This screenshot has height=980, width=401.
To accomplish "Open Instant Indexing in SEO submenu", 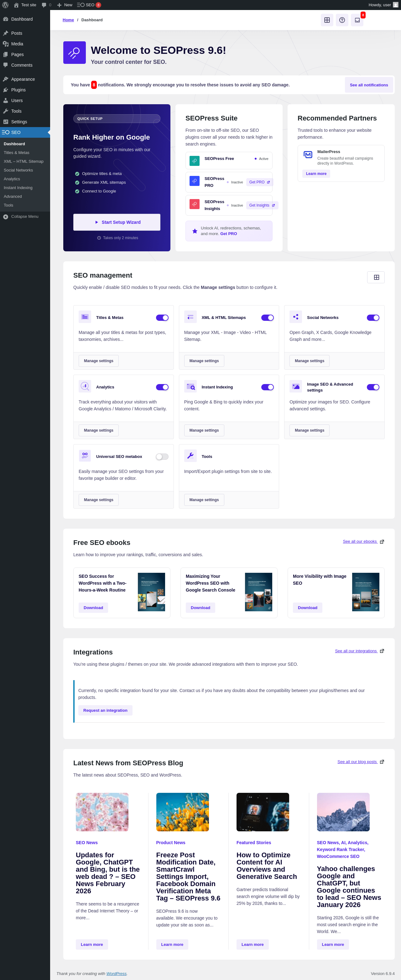I will (x=25, y=187).
